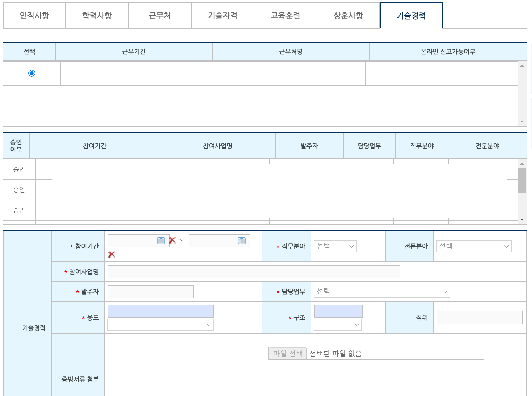Open the 담당업무 dropdown
532x396 pixels.
382,292
